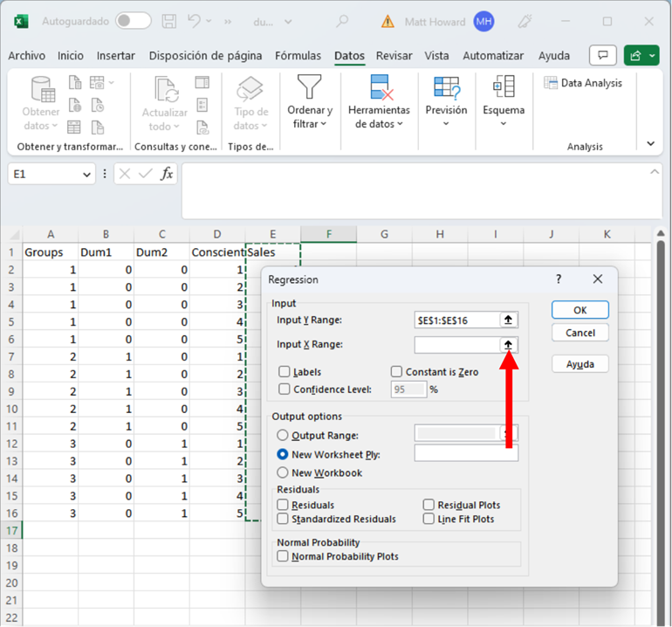Click the Input X Range collapse selector icon
This screenshot has width=672, height=627.
509,345
